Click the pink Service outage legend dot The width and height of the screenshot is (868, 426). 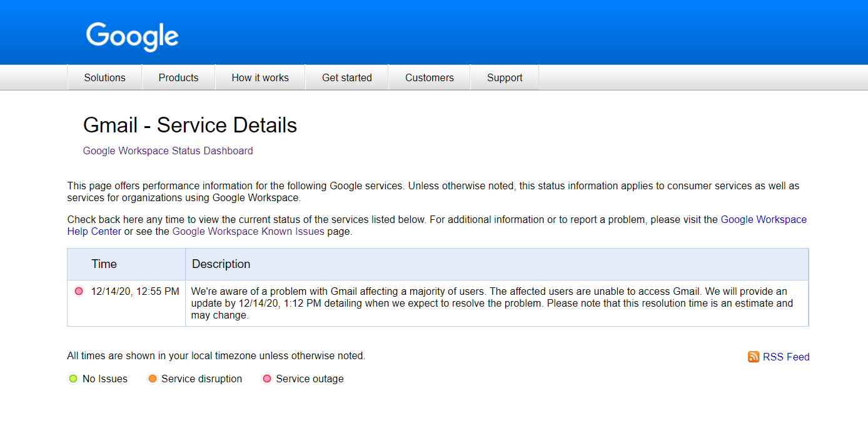[267, 379]
